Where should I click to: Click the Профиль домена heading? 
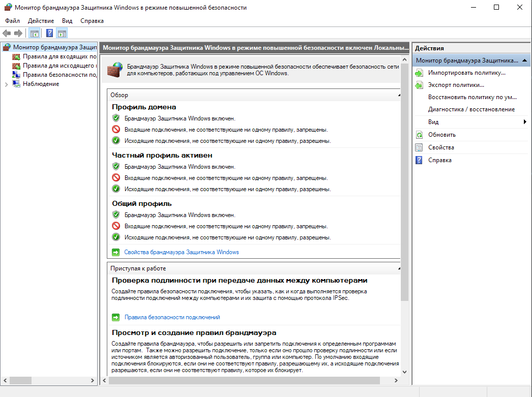pyautogui.click(x=144, y=107)
